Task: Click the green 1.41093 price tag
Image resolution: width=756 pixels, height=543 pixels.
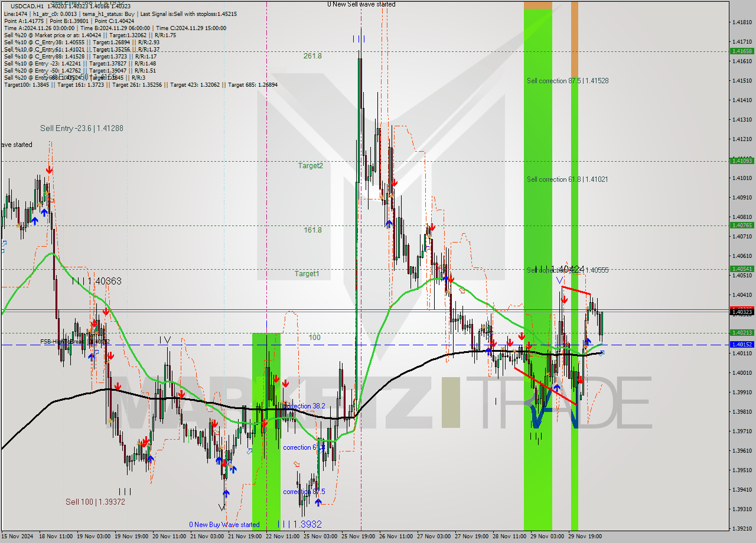Action: [x=742, y=161]
